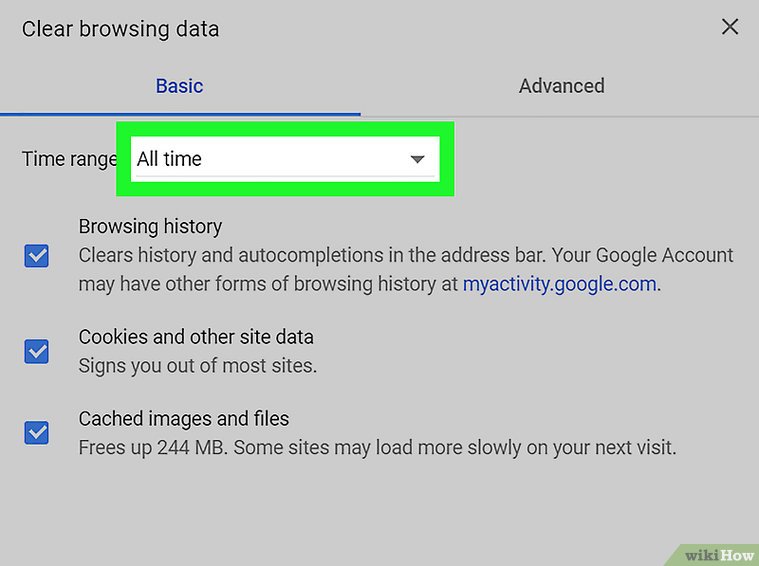Uncheck the Browsing history checkbox
This screenshot has height=566, width=759.
pos(37,257)
